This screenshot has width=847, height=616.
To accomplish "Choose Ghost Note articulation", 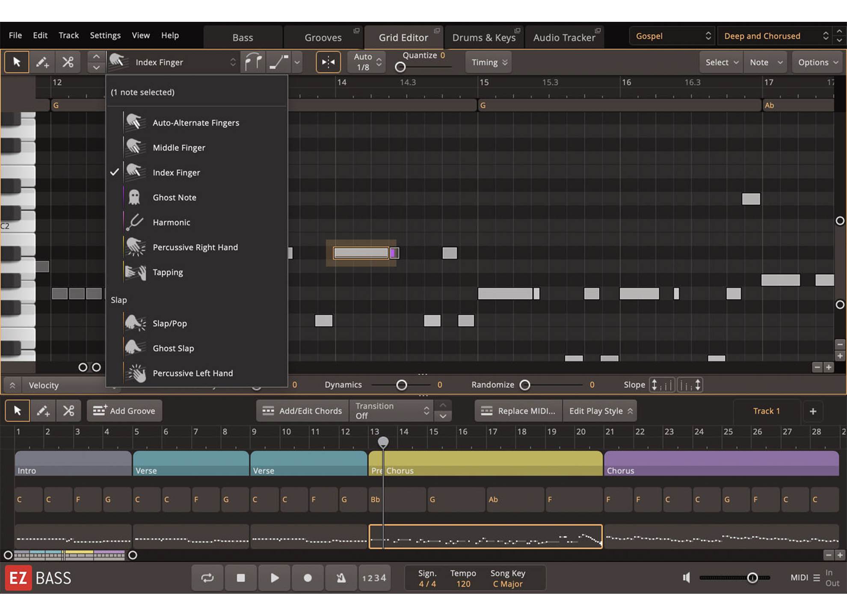I will pyautogui.click(x=174, y=198).
